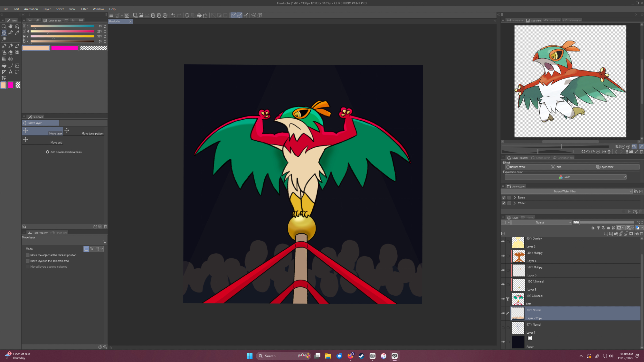644x362 pixels.
Task: Open the Expression color dropdown
Action: tap(566, 177)
